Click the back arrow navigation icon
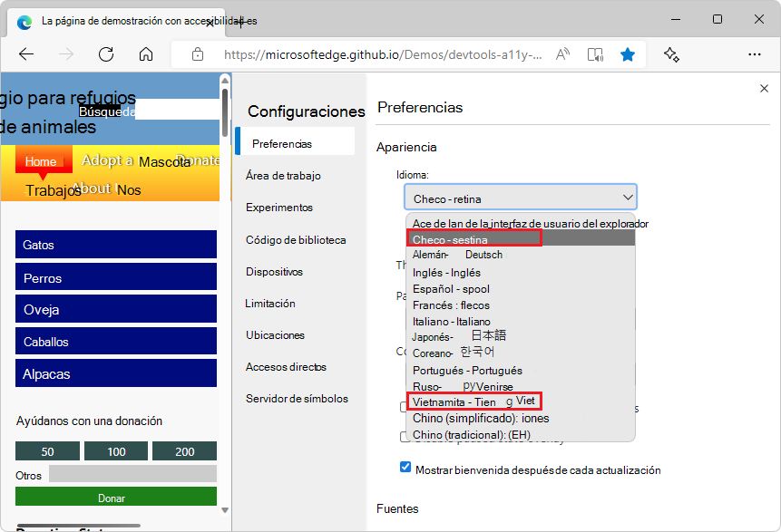Viewport: 781px width, 532px height. (25, 54)
